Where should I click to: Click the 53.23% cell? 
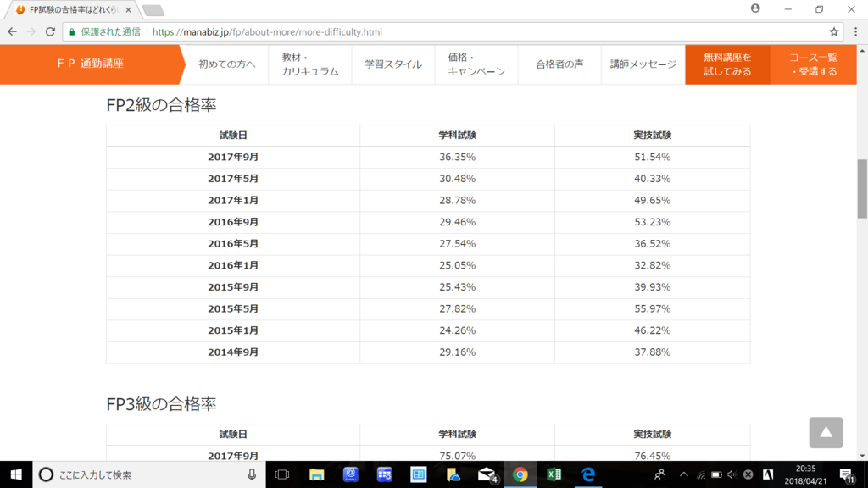(652, 222)
